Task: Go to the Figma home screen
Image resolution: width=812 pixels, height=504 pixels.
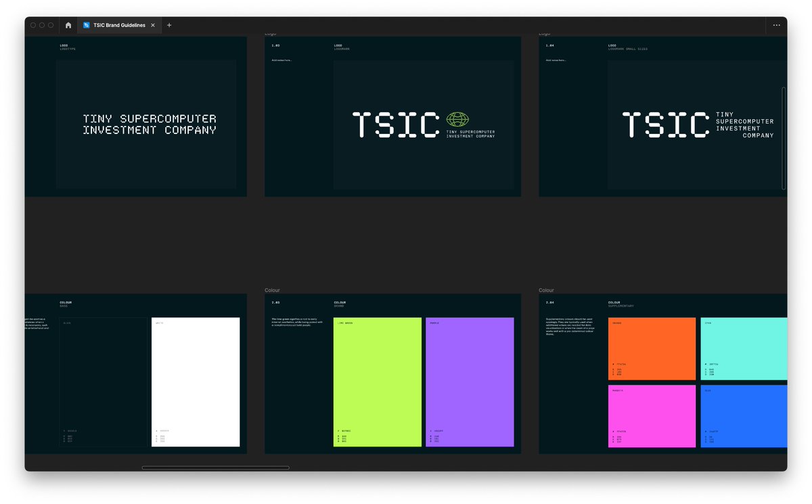Action: (x=68, y=25)
